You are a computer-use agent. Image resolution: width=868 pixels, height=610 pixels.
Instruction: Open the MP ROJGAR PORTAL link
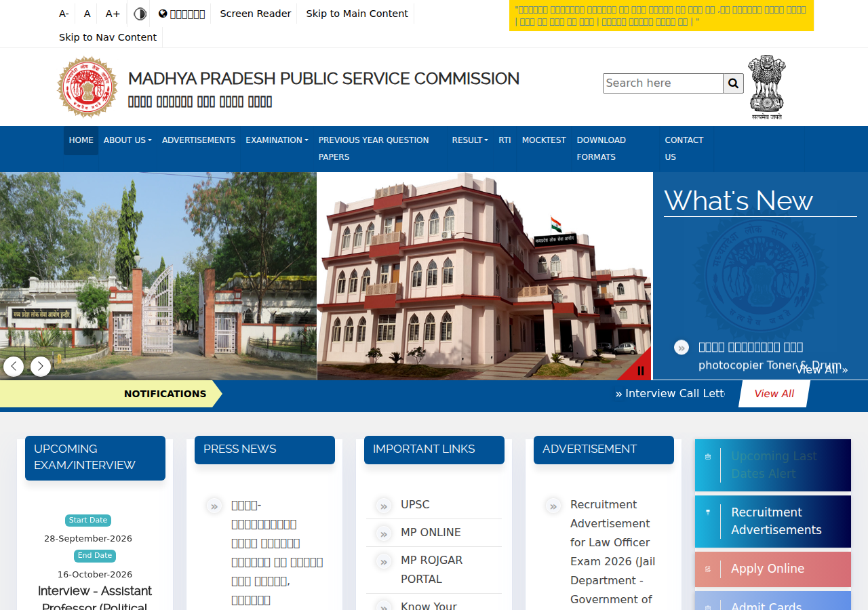[431, 570]
